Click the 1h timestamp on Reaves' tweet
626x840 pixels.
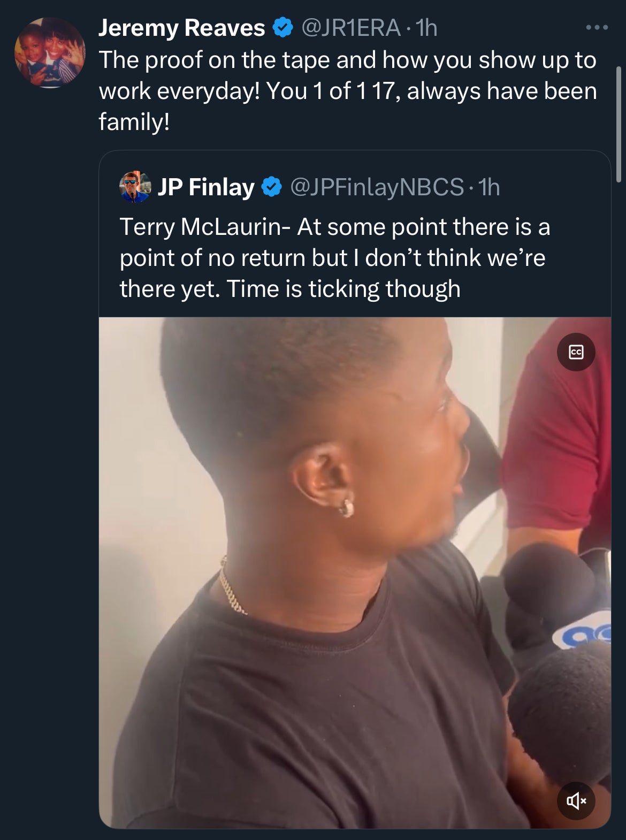point(426,28)
